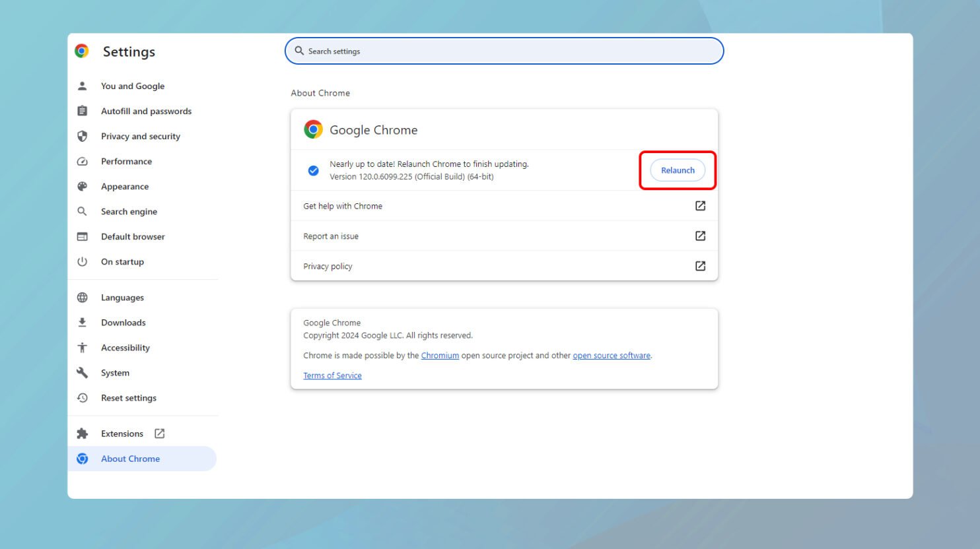Click the speedometer icon for Performance
This screenshot has height=549, width=980.
click(x=83, y=161)
